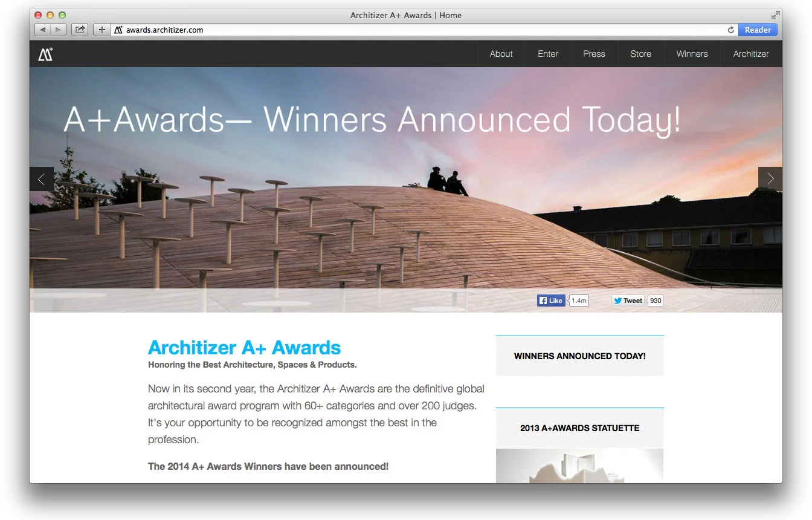The height and width of the screenshot is (520, 812).
Task: Click the subtitle Honoring the Best Architecture
Action: click(x=253, y=365)
